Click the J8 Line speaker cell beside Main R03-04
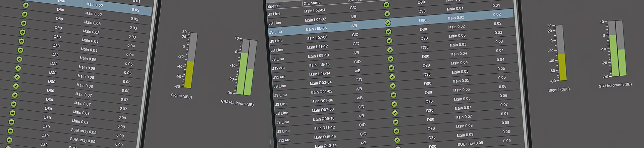This screenshot has width=644, height=148. [x=280, y=86]
